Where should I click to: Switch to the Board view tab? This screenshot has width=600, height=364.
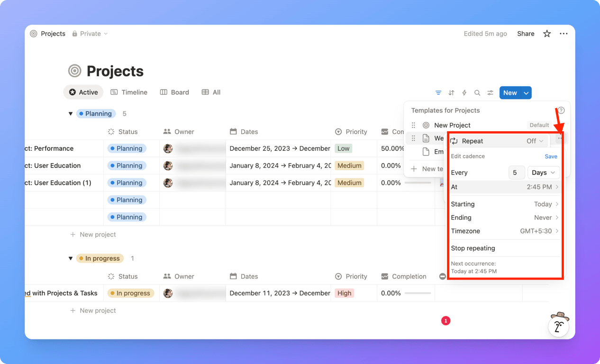point(174,92)
